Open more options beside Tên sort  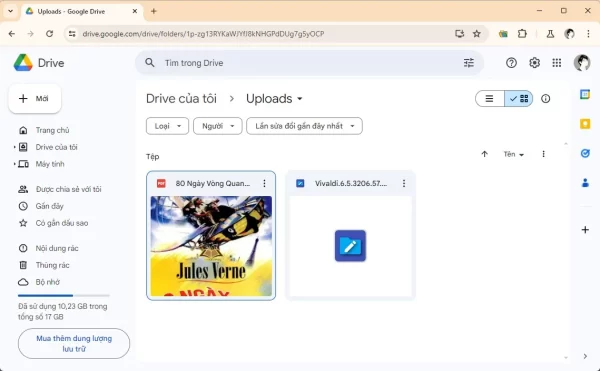pos(543,154)
